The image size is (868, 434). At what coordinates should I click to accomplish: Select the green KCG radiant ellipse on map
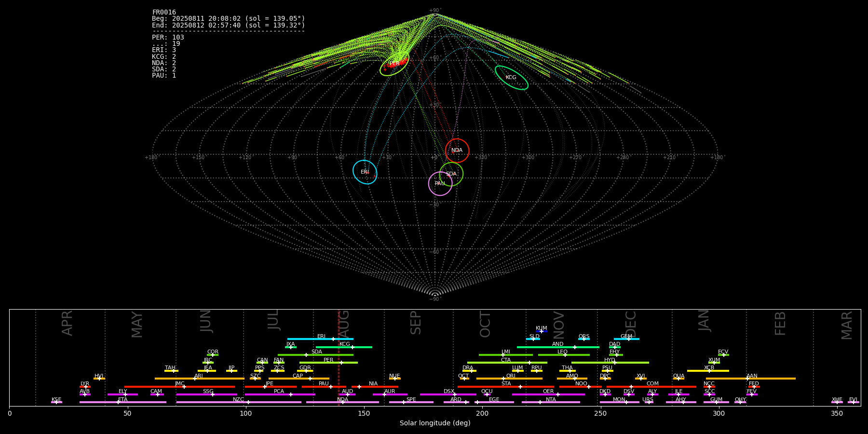511,78
